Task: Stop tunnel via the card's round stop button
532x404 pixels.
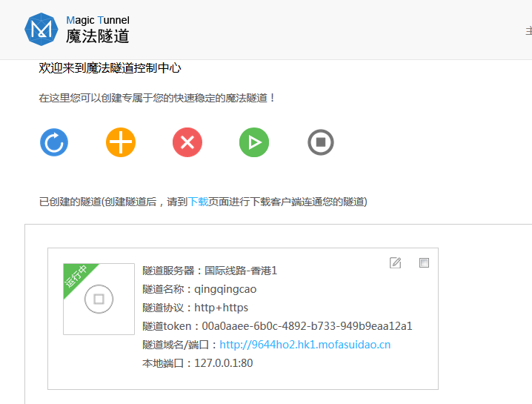Action: click(99, 299)
